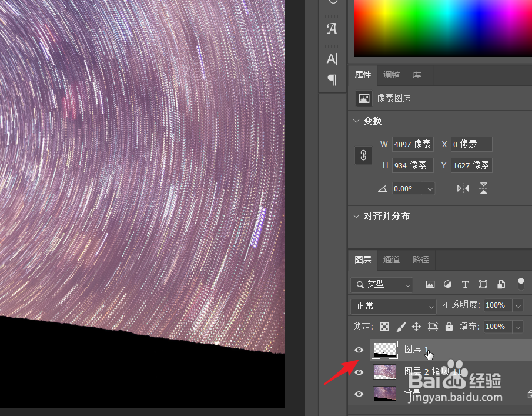532x416 pixels.
Task: Switch to the 调整 tab
Action: tap(392, 75)
